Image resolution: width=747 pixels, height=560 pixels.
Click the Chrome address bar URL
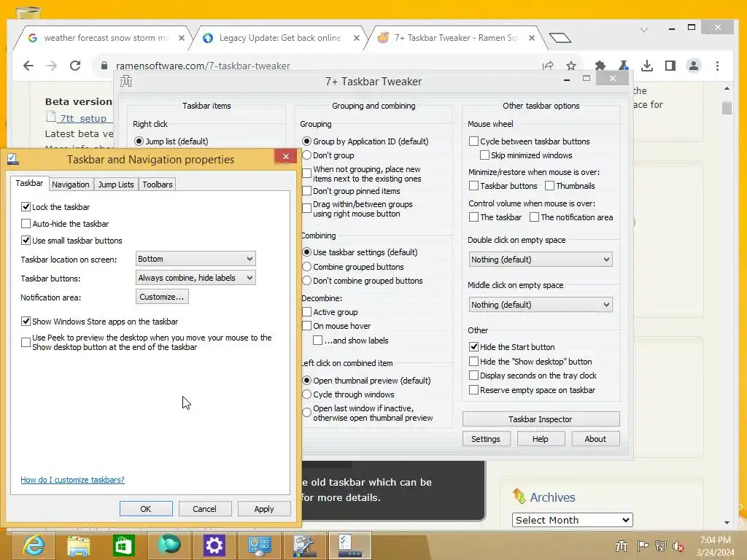click(x=204, y=66)
